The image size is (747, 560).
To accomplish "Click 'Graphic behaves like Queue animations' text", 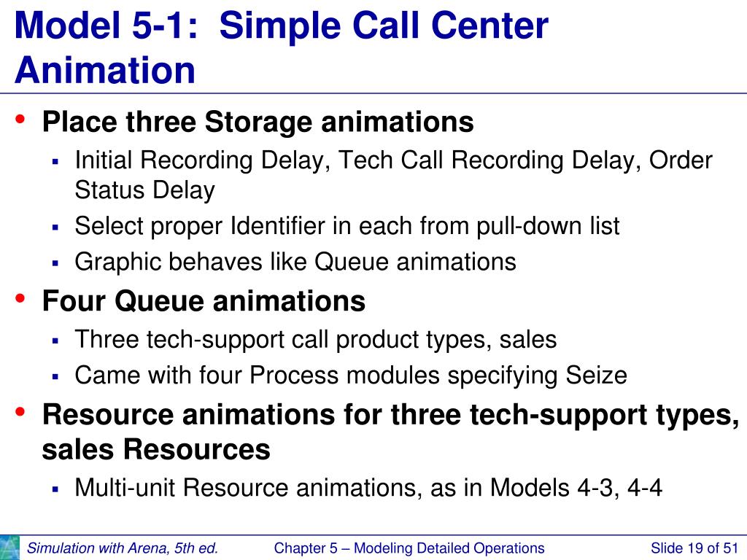I will click(x=295, y=262).
